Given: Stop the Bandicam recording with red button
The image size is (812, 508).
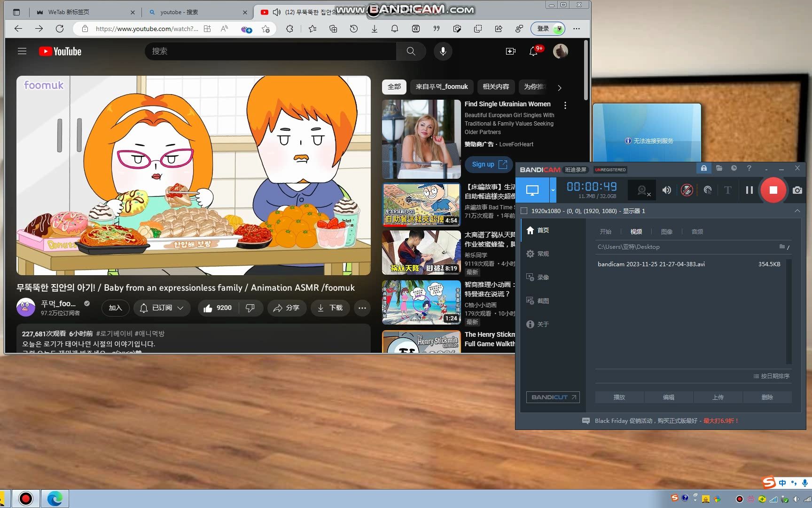Looking at the screenshot, I should (x=773, y=190).
